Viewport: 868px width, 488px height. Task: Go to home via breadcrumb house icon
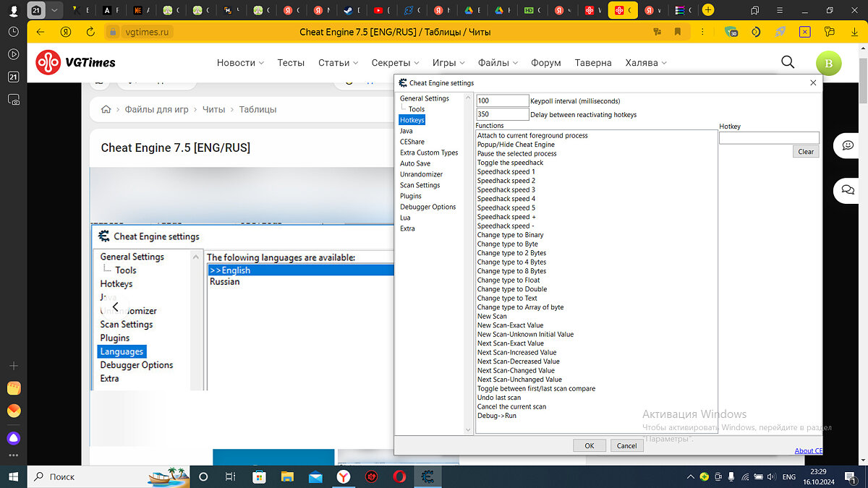[106, 110]
